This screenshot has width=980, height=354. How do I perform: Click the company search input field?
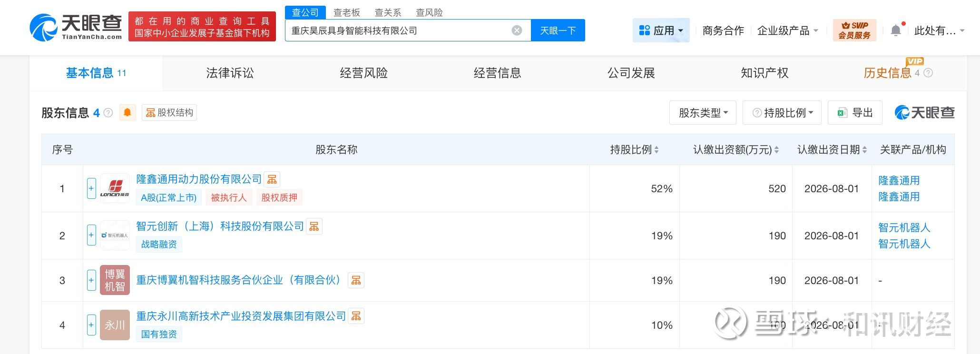pyautogui.click(x=400, y=30)
